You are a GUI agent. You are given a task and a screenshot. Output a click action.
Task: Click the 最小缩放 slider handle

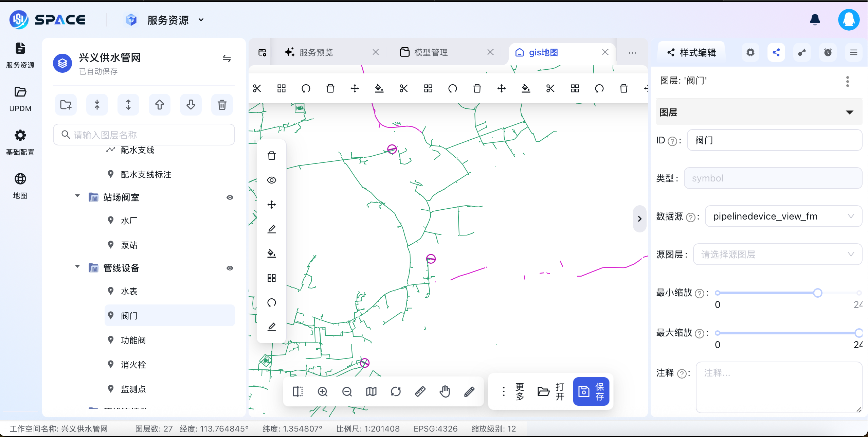tap(818, 293)
